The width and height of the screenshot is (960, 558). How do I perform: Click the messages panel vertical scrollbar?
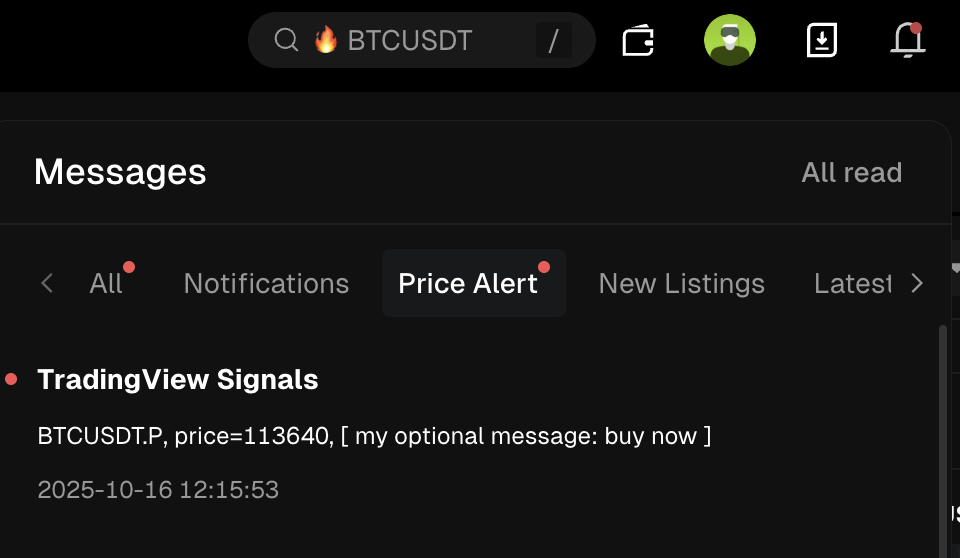[943, 441]
